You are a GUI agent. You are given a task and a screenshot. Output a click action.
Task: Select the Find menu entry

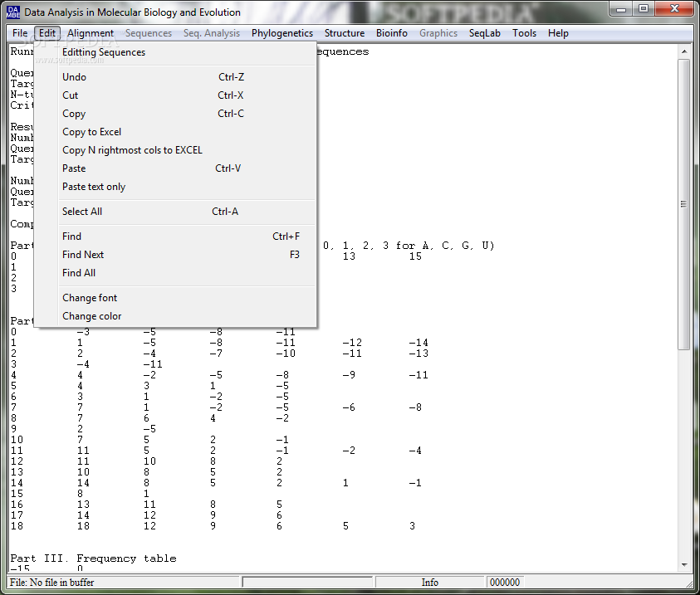[x=175, y=236]
